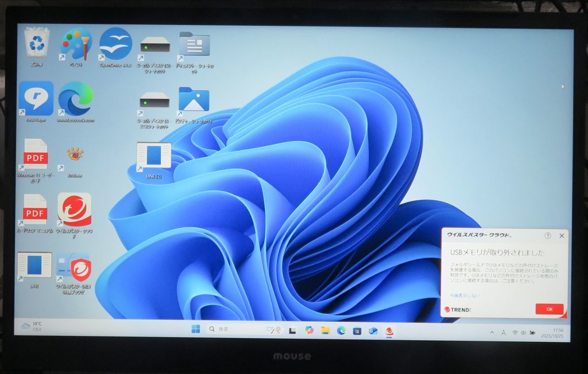Image resolution: width=588 pixels, height=374 pixels.
Task: Select the RealPlayer desktop shortcut
Action: pos(36,99)
